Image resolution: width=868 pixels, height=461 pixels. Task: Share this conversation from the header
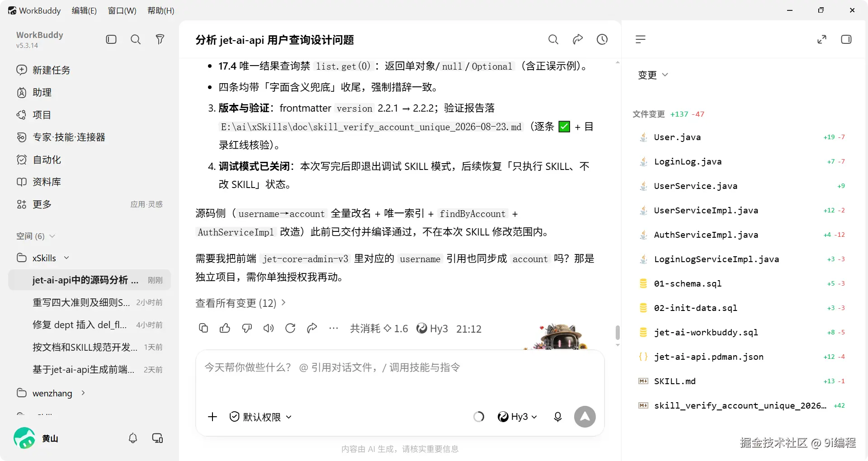coord(578,39)
